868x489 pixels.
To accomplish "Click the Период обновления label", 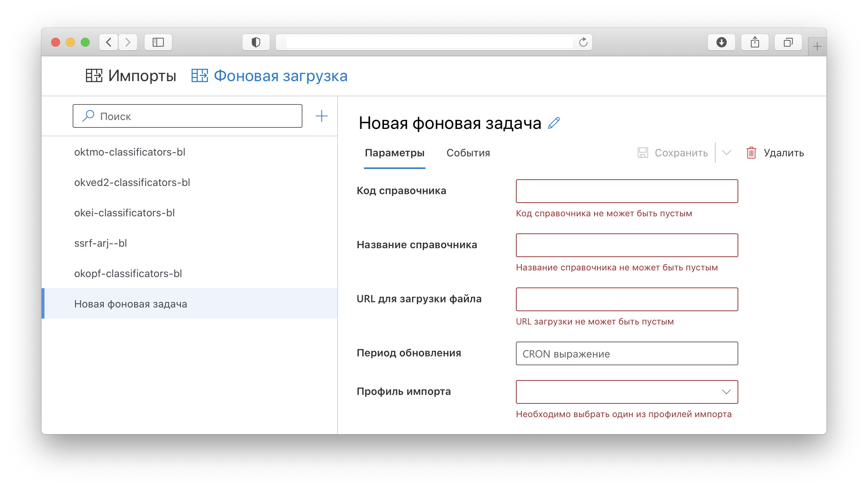I will tap(409, 353).
